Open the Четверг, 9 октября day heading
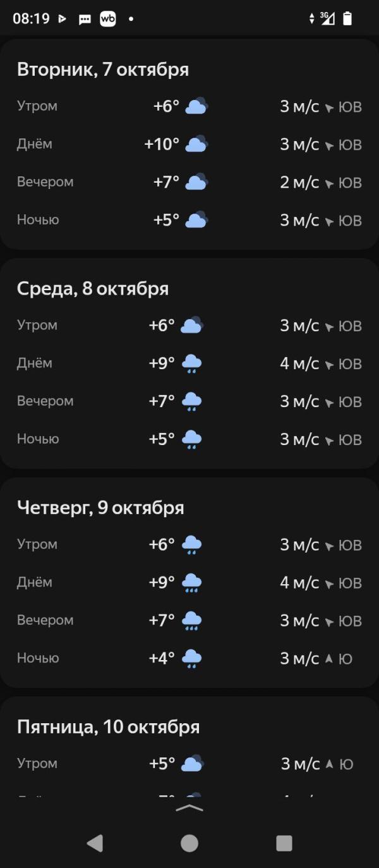The width and height of the screenshot is (379, 868). coord(100,508)
